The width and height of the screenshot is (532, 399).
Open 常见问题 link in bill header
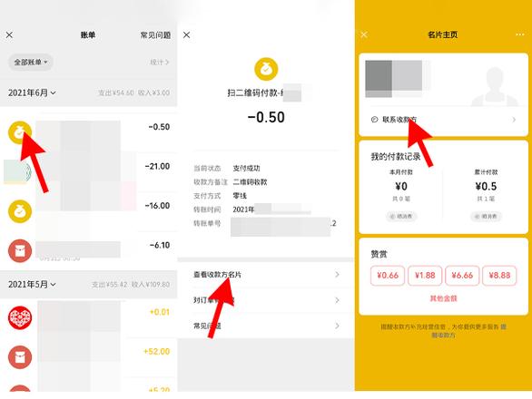click(x=155, y=35)
